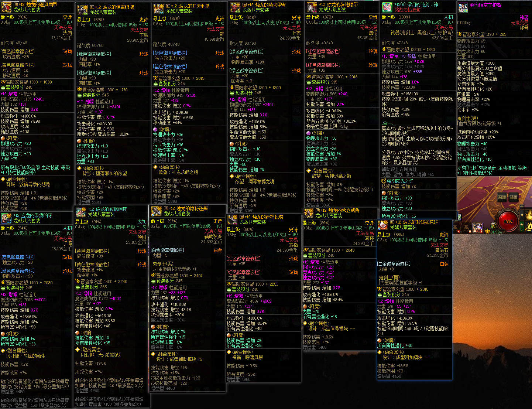Screen dimensions: 532x409
Task: Click the four-arrow move icon above skill bar
Action: [x=522, y=207]
